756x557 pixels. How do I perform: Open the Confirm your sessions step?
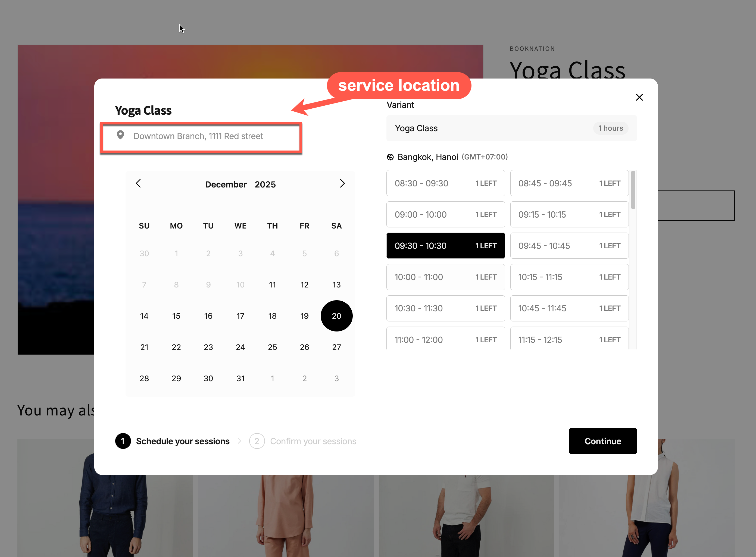313,441
